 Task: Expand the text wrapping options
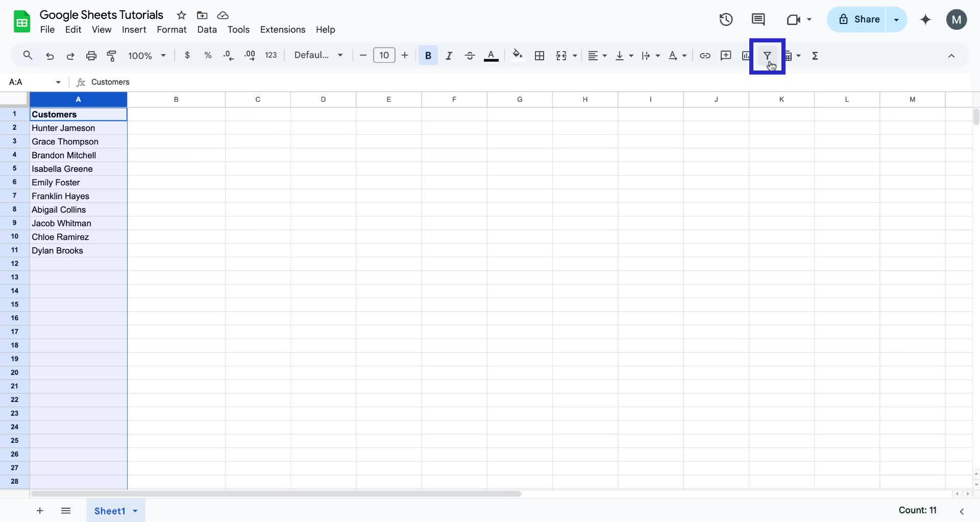click(657, 56)
